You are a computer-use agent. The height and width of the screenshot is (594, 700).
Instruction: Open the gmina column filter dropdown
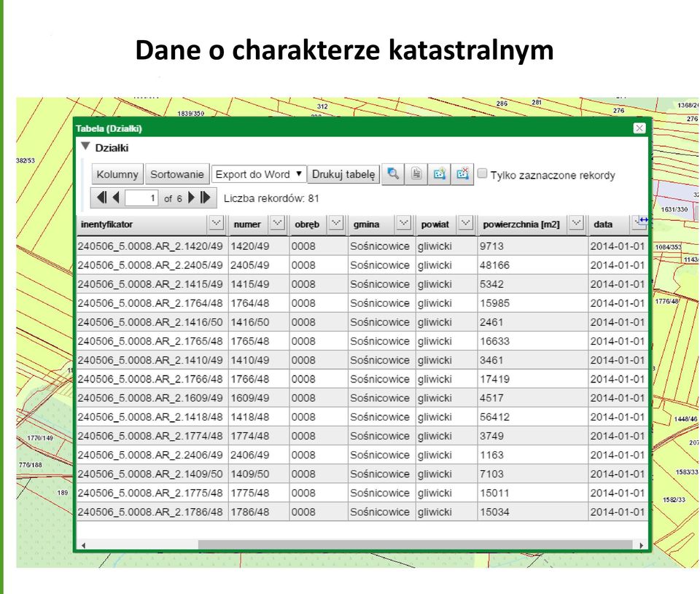[403, 223]
